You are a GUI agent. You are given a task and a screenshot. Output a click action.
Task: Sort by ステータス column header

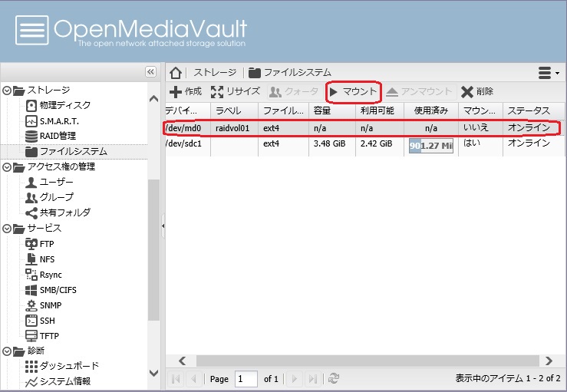click(533, 110)
